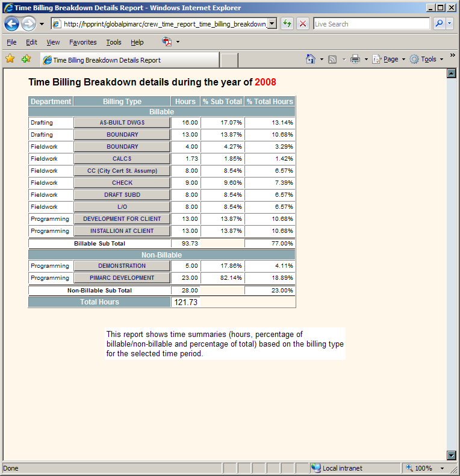Click the Refresh page icon
The width and height of the screenshot is (460, 476).
coord(287,23)
